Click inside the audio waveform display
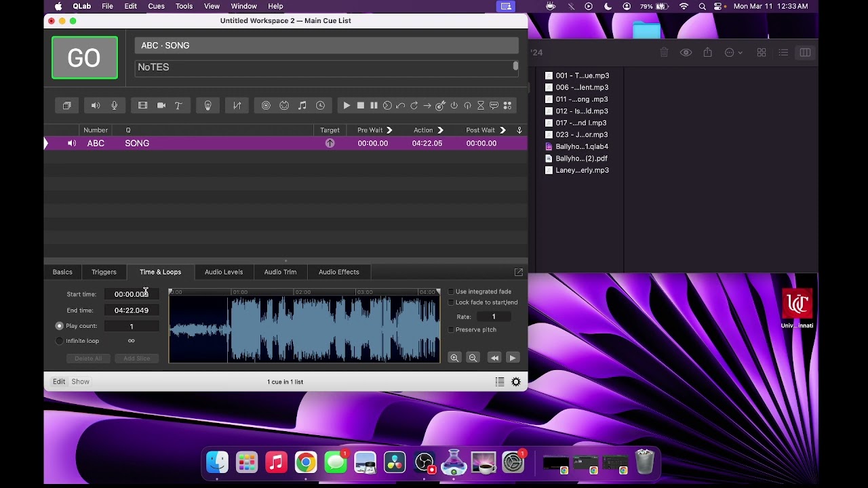Screen dimensions: 868x488 point(304,329)
